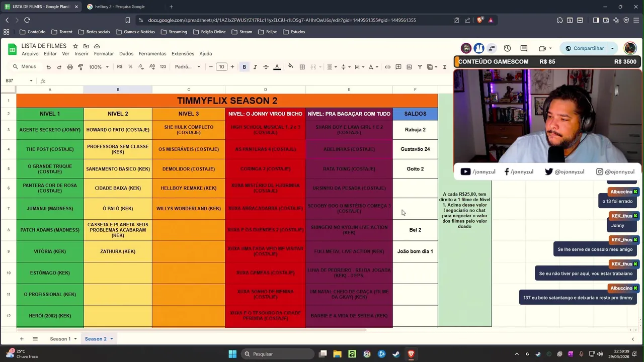Click the redo arrow in toolbar
This screenshot has width=644, height=362.
coord(59,67)
